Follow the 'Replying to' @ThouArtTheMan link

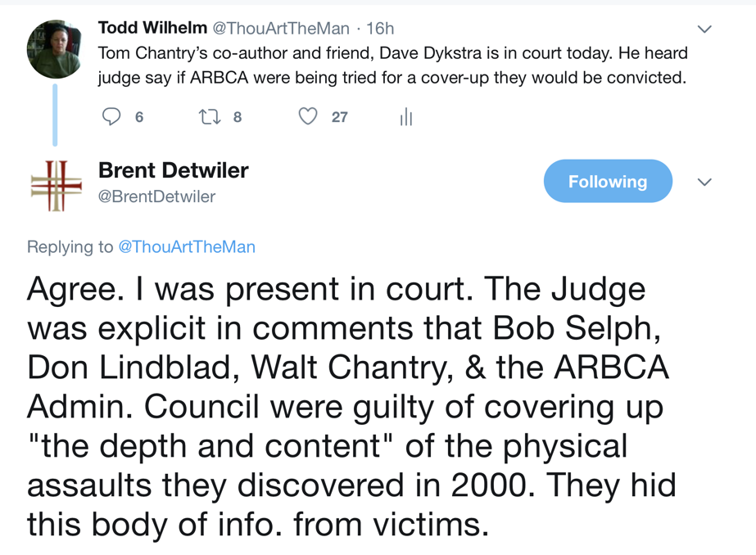187,246
